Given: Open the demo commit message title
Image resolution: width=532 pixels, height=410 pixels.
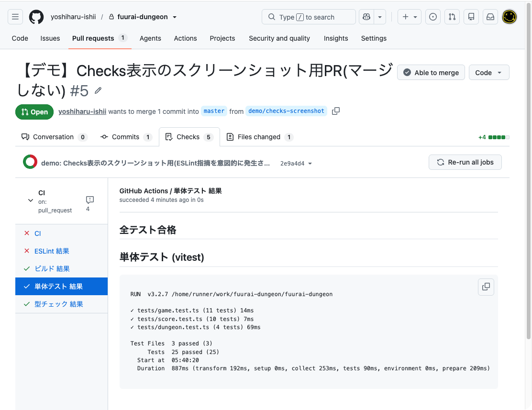Looking at the screenshot, I should 155,163.
